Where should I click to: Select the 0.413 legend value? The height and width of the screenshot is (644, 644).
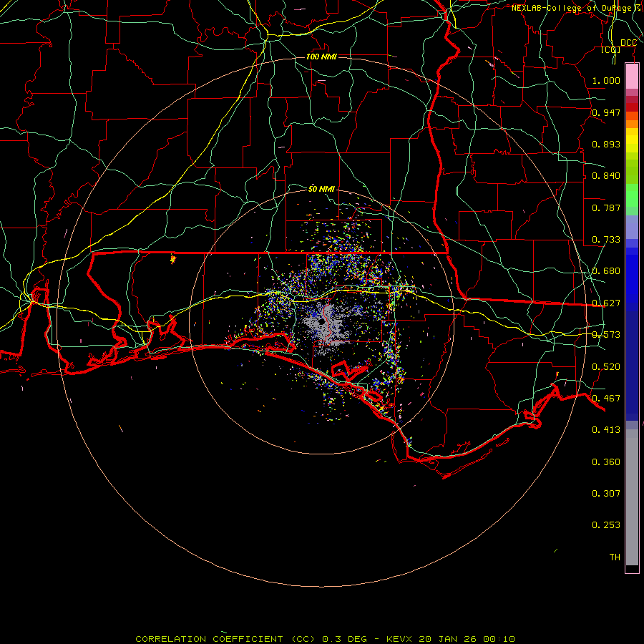(x=606, y=430)
